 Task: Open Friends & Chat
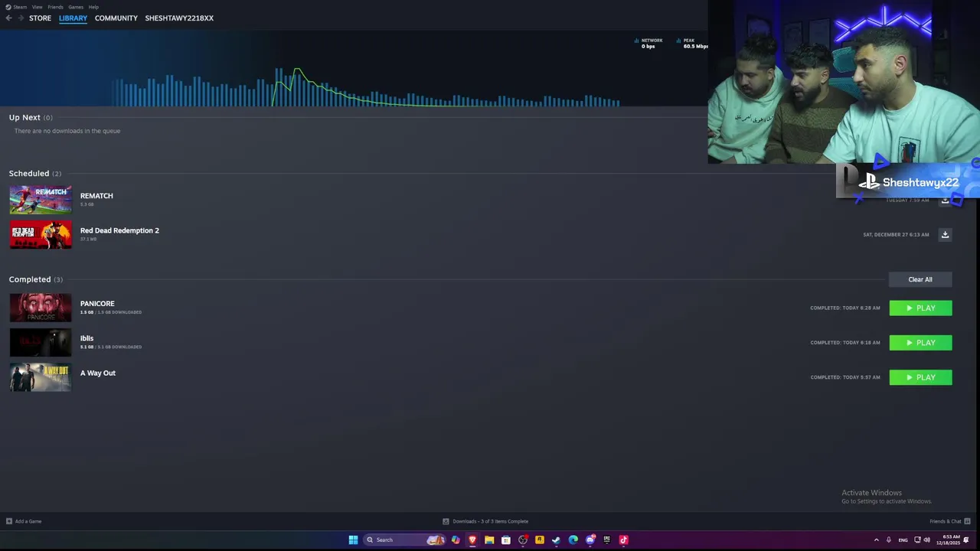pyautogui.click(x=946, y=521)
